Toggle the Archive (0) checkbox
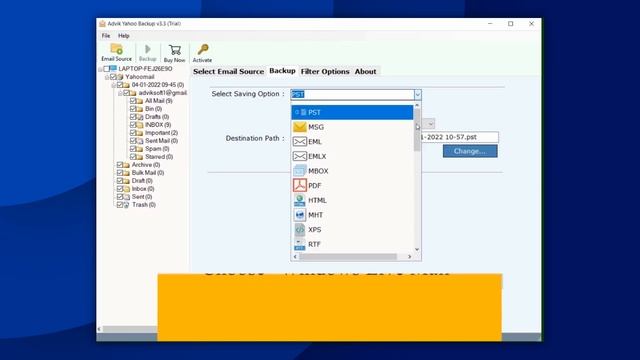The width and height of the screenshot is (640, 360). point(120,165)
